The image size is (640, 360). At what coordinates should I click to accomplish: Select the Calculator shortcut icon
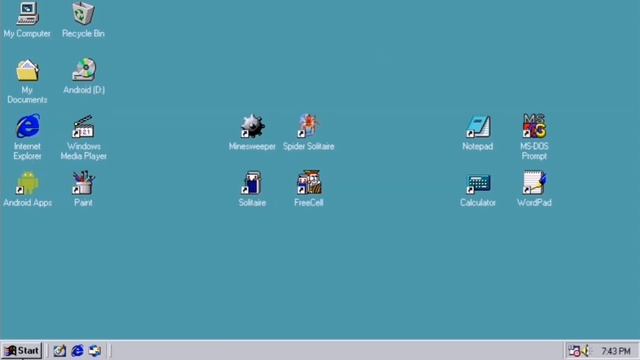click(x=478, y=183)
